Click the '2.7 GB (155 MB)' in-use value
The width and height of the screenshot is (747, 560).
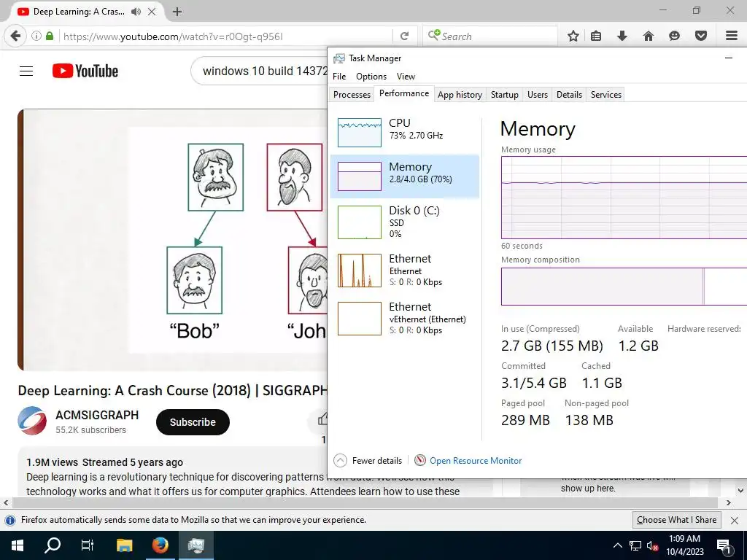[551, 346]
